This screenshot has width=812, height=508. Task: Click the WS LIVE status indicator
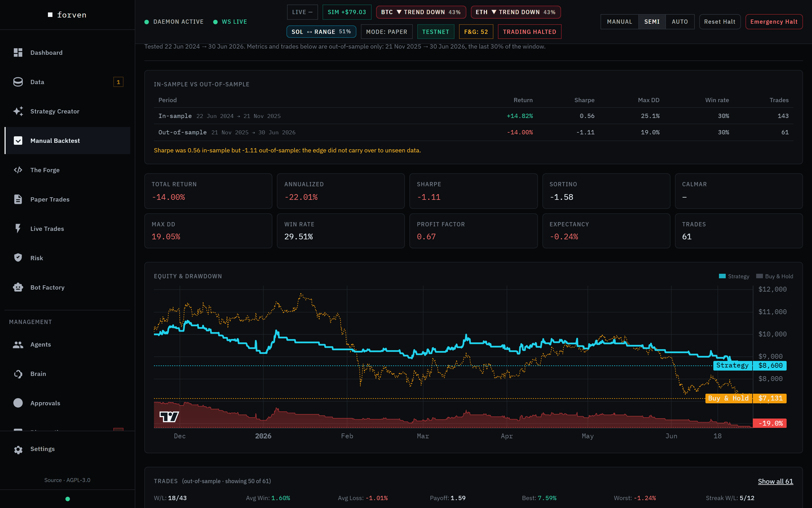pyautogui.click(x=230, y=22)
